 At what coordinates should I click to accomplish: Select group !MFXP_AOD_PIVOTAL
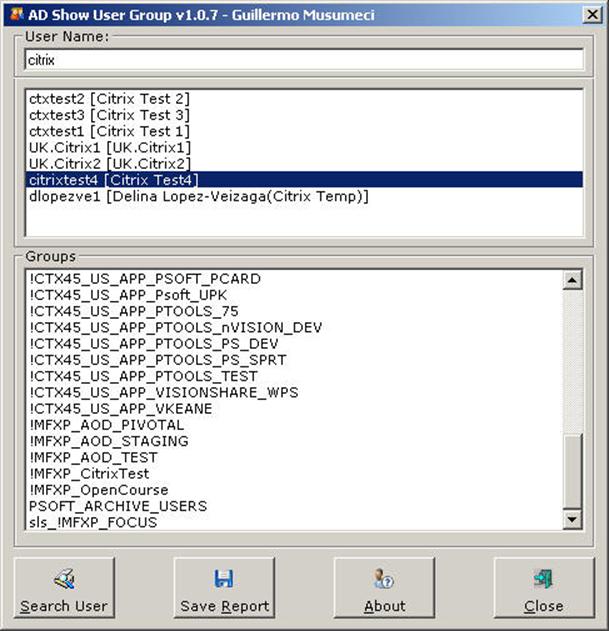tap(294, 425)
